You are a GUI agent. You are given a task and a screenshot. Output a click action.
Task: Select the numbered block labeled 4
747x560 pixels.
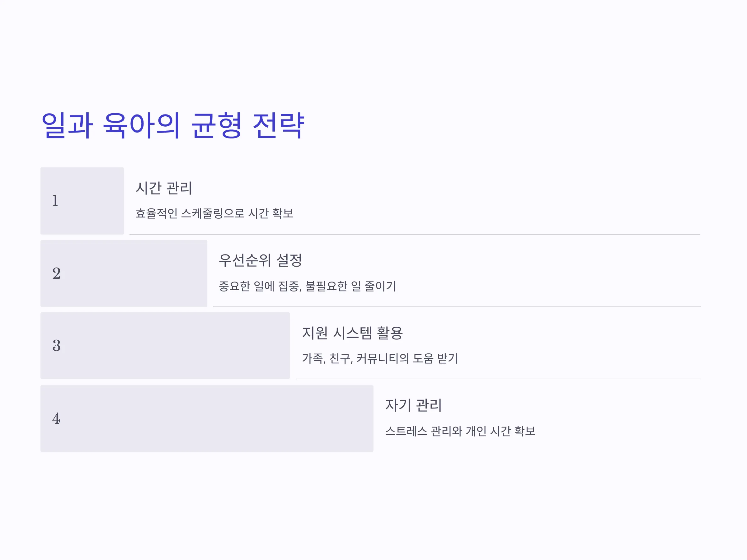207,418
